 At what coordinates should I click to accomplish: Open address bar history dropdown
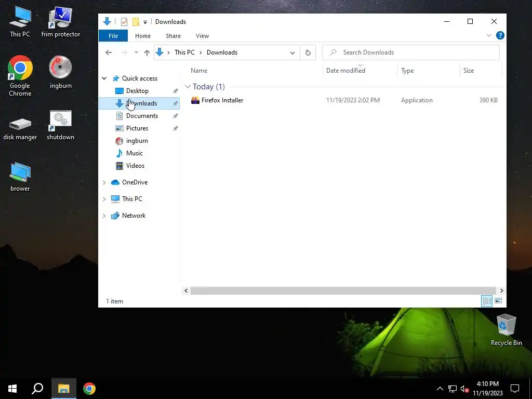(292, 52)
